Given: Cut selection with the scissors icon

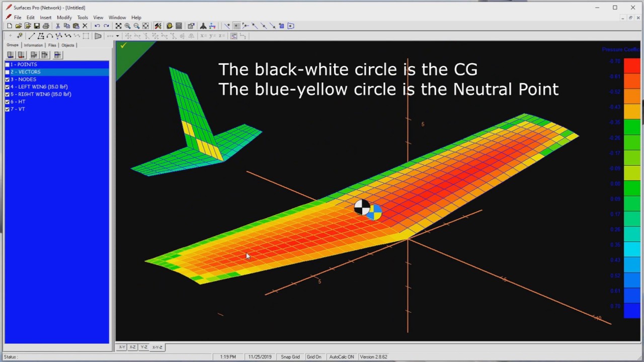Looking at the screenshot, I should coord(57,26).
